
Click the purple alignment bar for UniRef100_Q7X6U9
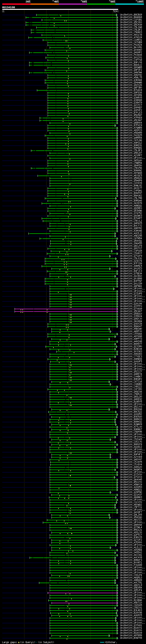click(66, 309)
